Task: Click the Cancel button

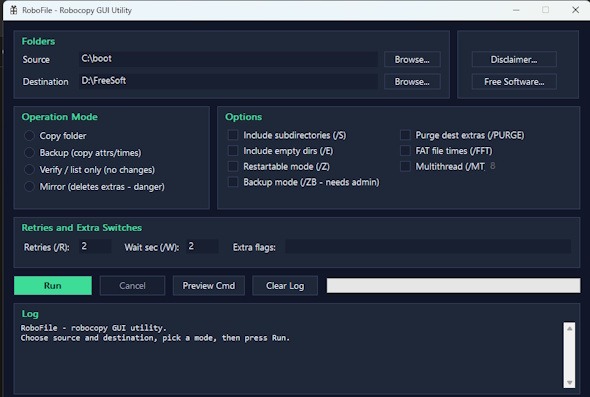Action: pos(132,286)
